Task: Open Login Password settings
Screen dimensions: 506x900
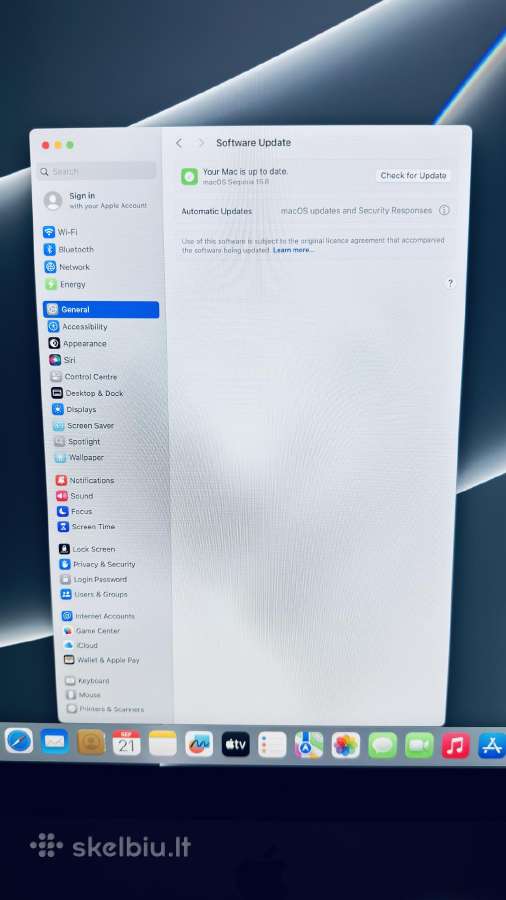Action: click(x=94, y=580)
